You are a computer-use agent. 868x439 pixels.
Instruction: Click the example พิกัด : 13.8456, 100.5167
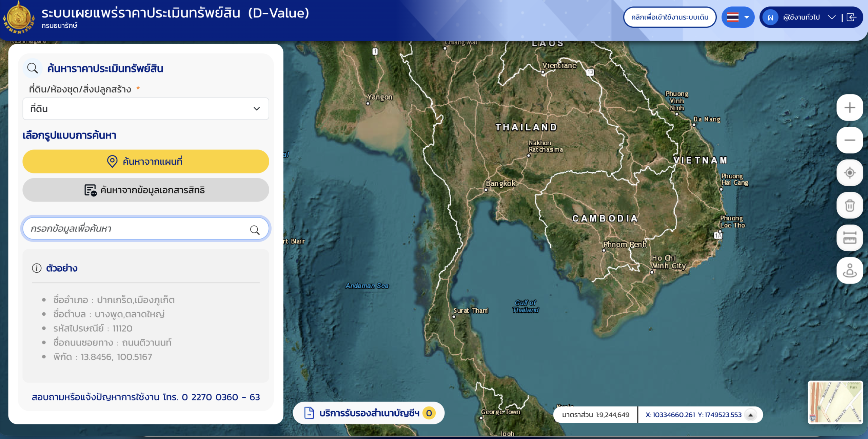(103, 357)
